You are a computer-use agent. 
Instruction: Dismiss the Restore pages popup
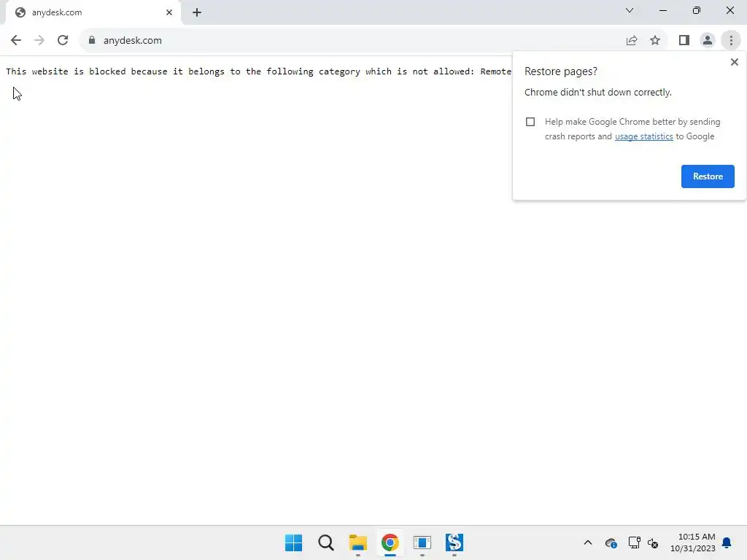point(734,62)
